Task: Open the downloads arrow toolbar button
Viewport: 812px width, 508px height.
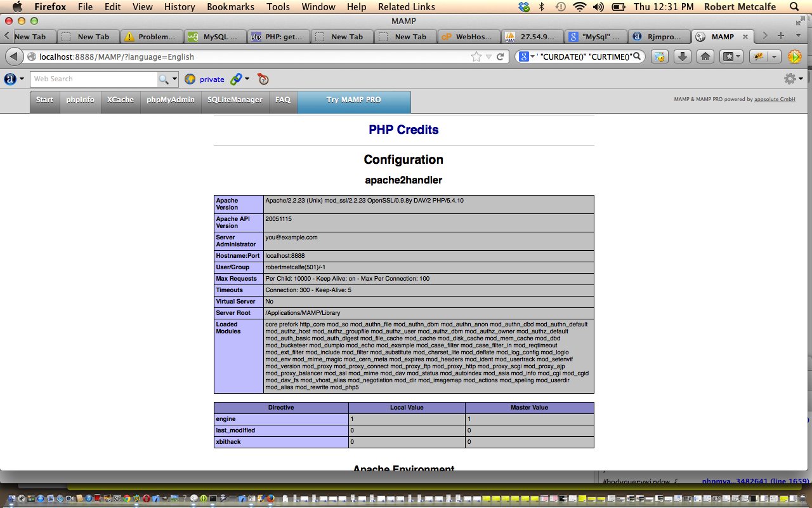Action: pos(682,57)
